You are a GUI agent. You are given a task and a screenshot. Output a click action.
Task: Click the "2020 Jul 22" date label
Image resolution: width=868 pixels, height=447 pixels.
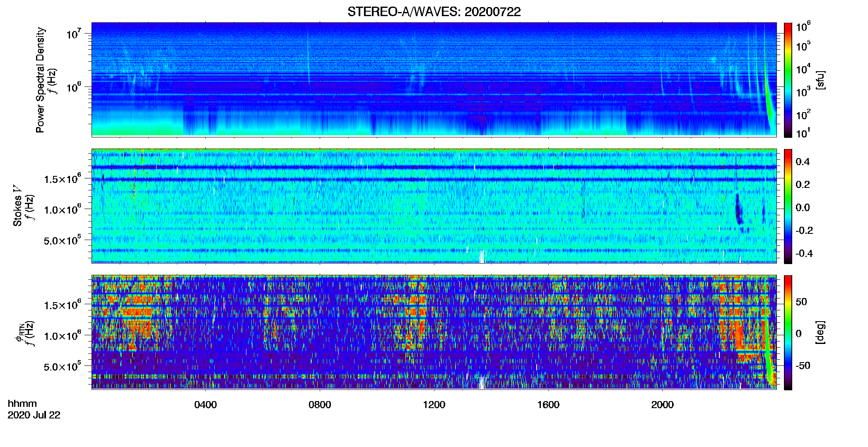[34, 415]
